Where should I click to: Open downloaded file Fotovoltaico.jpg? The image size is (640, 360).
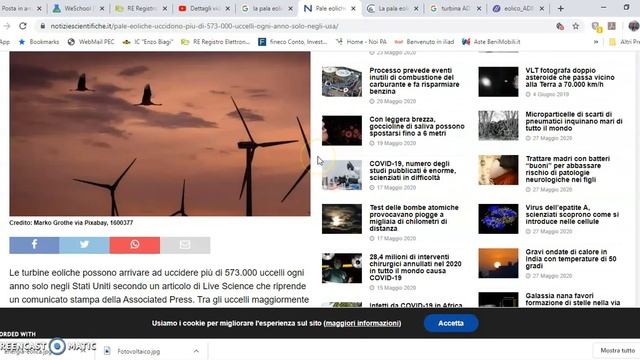(139, 351)
